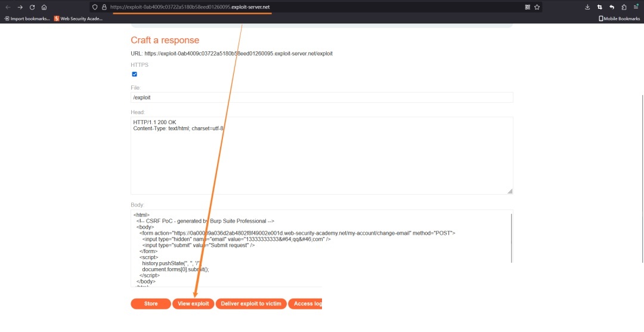The width and height of the screenshot is (644, 332).
Task: Click the form action line in Body
Action: pyautogui.click(x=297, y=233)
